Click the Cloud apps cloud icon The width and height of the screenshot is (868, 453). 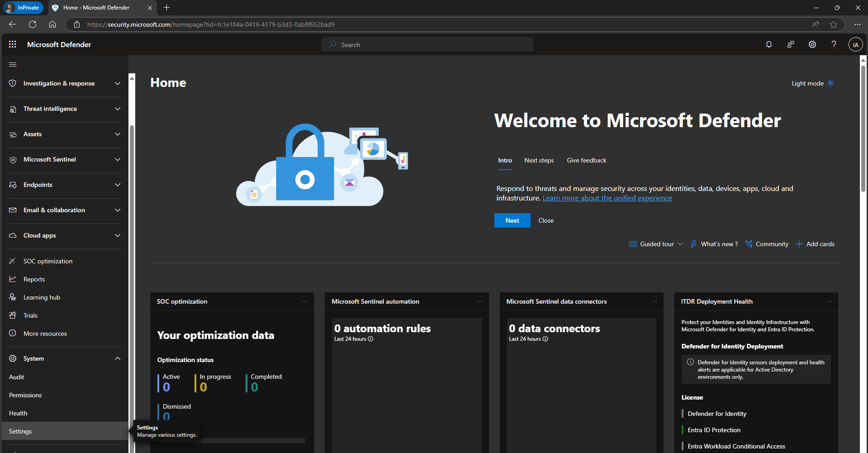point(13,235)
